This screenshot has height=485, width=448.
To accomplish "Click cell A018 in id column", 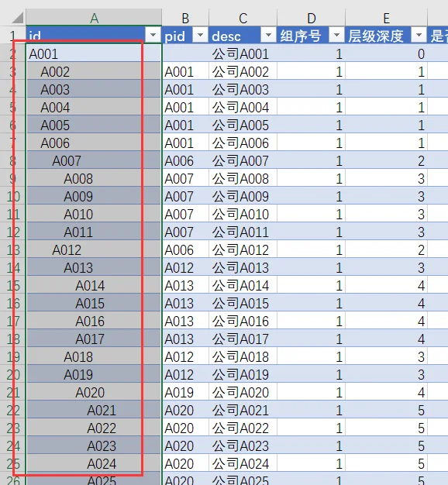I will (x=94, y=357).
